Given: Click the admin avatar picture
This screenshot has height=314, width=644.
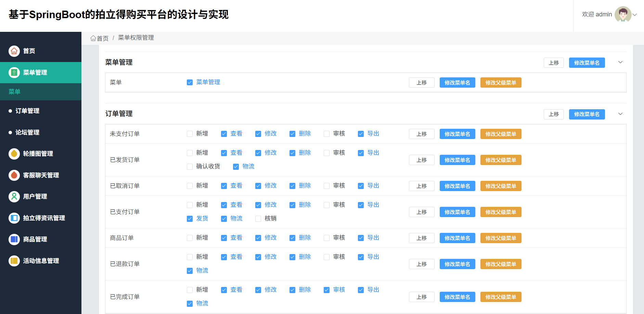Looking at the screenshot, I should point(623,14).
